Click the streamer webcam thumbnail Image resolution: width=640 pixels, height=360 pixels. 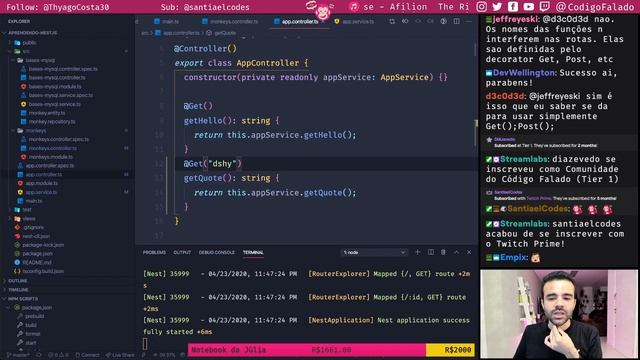point(559,314)
